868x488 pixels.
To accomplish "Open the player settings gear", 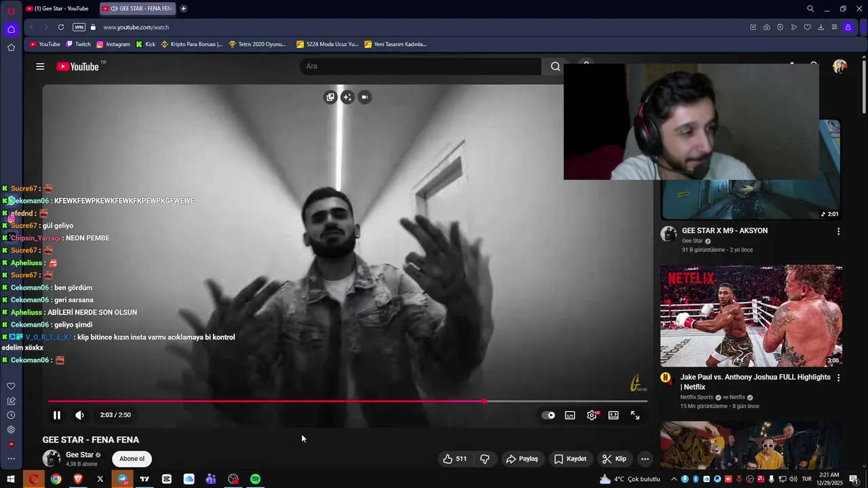I will click(x=592, y=415).
